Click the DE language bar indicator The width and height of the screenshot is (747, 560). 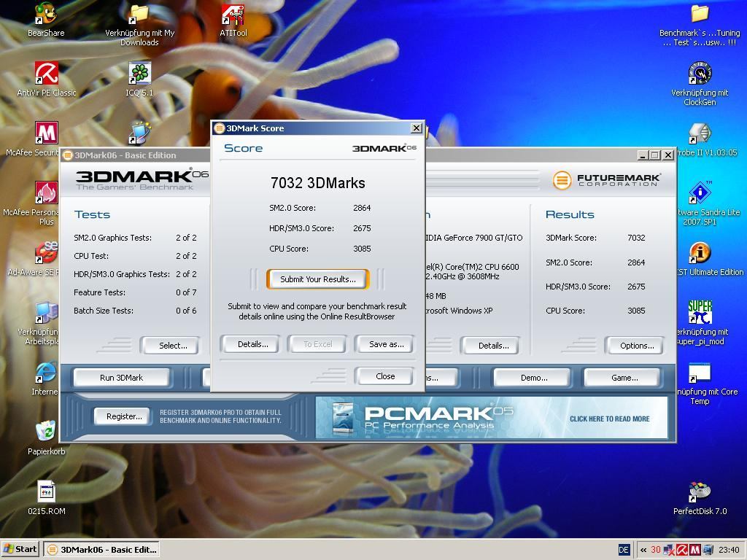click(624, 550)
